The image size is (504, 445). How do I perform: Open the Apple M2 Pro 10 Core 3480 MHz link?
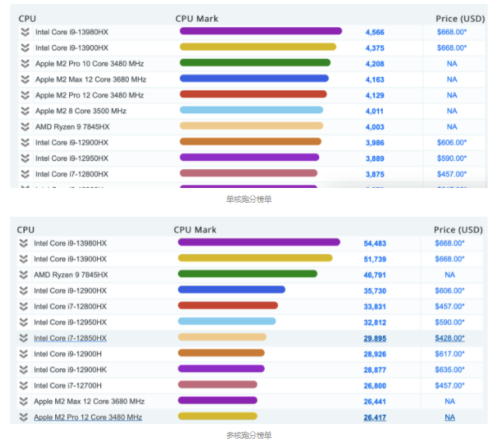[x=89, y=64]
